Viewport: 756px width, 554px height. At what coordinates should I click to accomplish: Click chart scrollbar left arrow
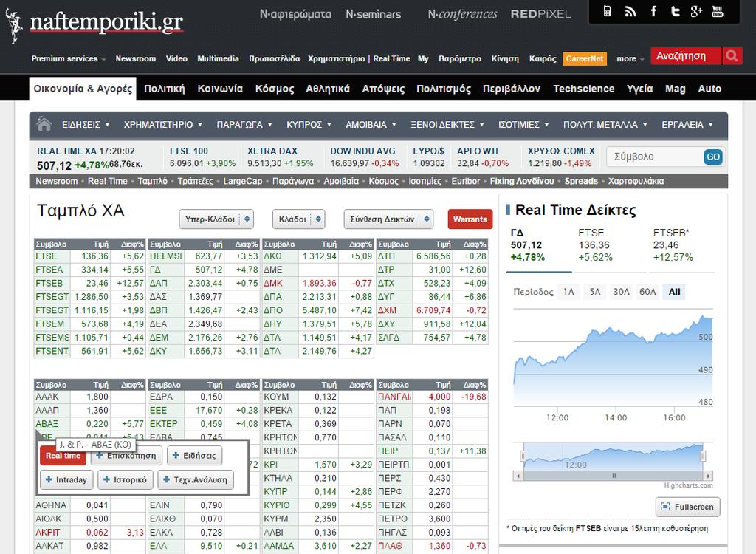coord(518,476)
